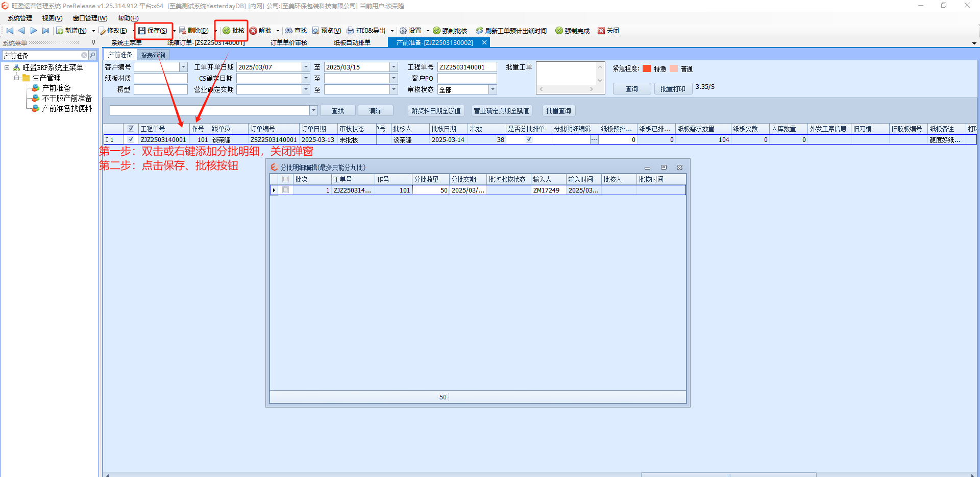Viewport: 980px width, 477px height.
Task: Close the 产前准备-[ZJZ2503130002] tab
Action: point(484,42)
